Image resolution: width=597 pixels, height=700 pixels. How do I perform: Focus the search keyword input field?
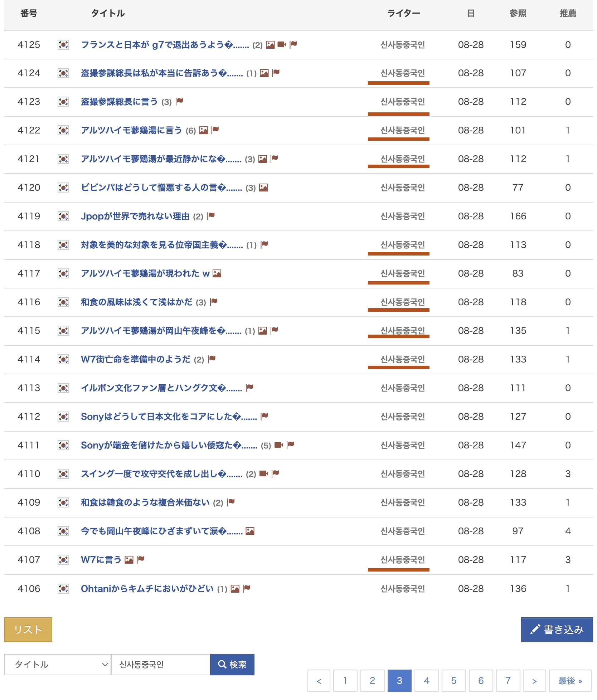(x=161, y=665)
